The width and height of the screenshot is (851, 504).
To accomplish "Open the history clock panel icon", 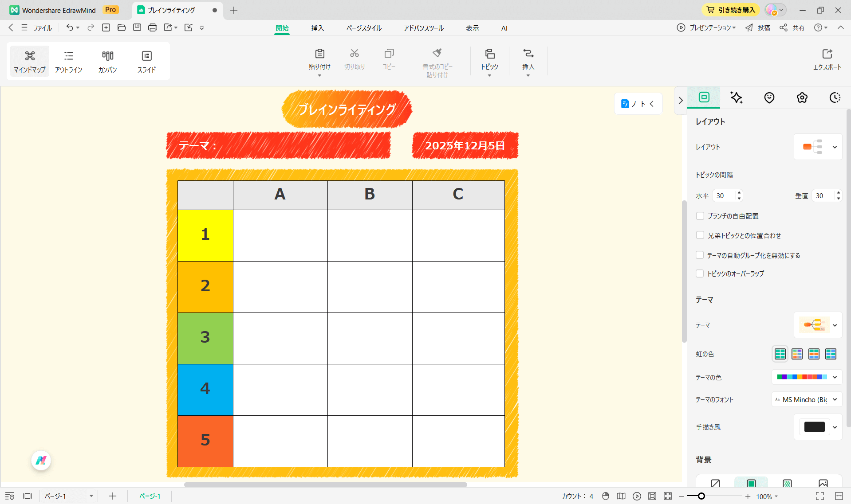I will [835, 98].
